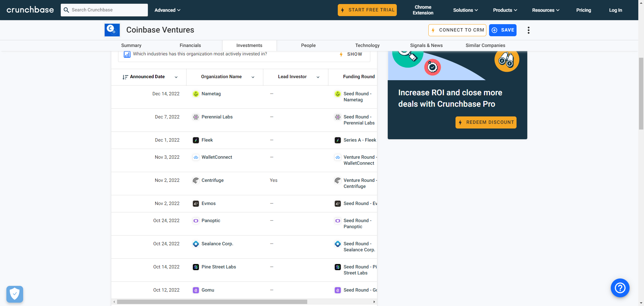Open the Chrome Extension link
The width and height of the screenshot is (644, 306).
pyautogui.click(x=423, y=10)
